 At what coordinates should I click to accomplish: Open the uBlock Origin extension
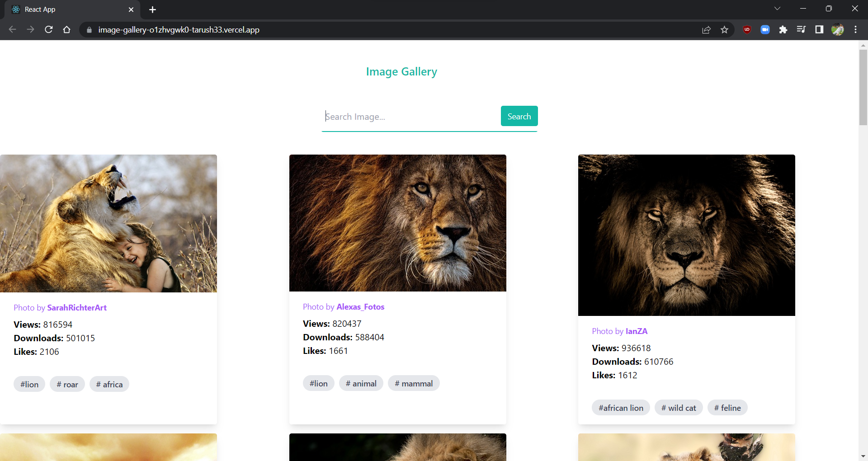coord(747,30)
